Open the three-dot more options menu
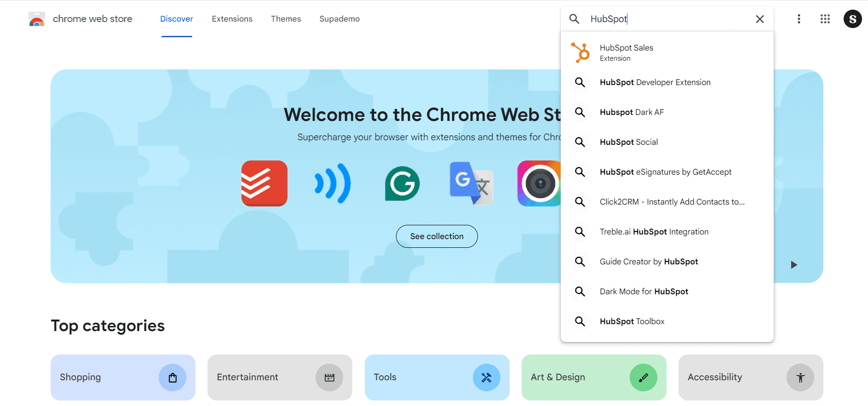 799,19
